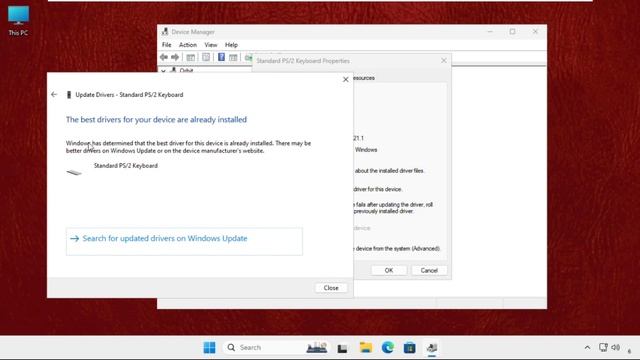Click 'Update Drivers - Standard PS/2 Keyboard' title text
Viewport: 640px width, 360px height.
(129, 95)
